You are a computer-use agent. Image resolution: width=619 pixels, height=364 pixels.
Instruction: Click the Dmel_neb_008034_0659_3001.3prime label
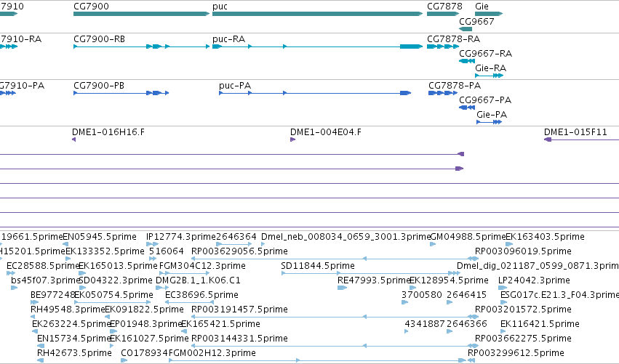click(x=346, y=237)
